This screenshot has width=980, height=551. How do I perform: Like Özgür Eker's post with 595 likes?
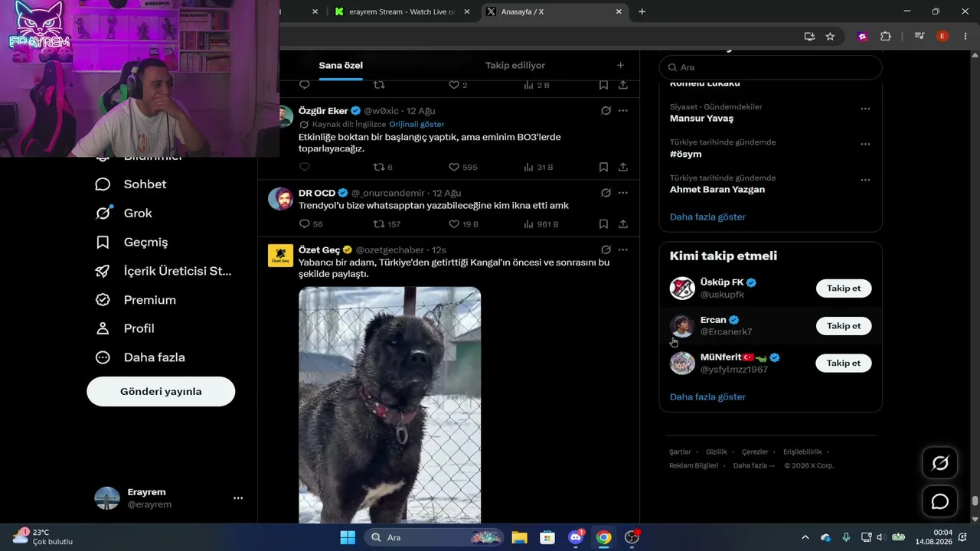pos(462,167)
